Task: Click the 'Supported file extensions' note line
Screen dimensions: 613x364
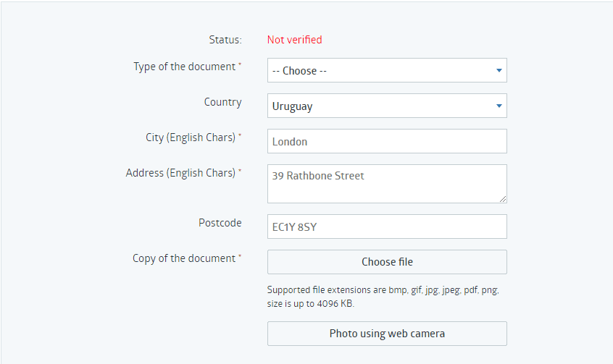Action: point(383,289)
